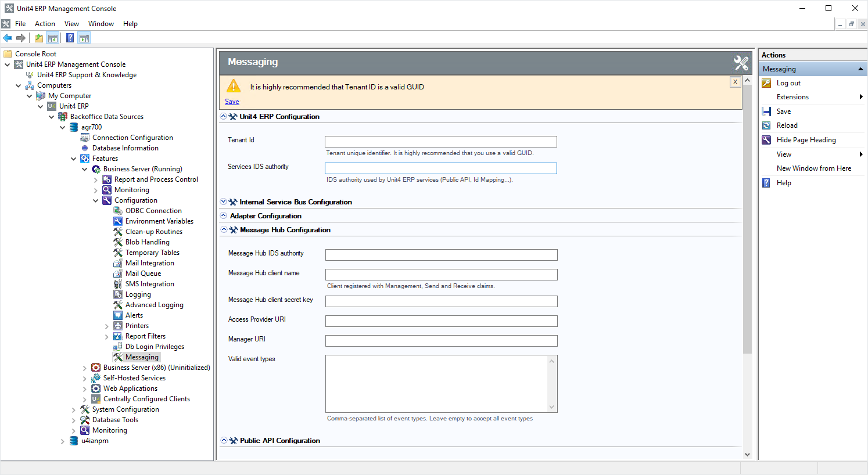Screen dimensions: 868x475
Task: Open the Help menu in menu bar
Action: point(130,24)
